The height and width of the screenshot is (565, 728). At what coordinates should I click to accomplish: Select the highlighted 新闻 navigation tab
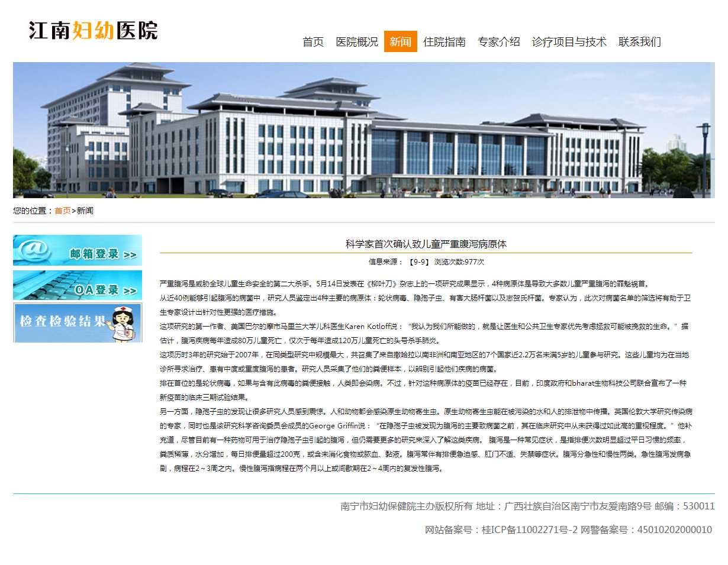401,42
